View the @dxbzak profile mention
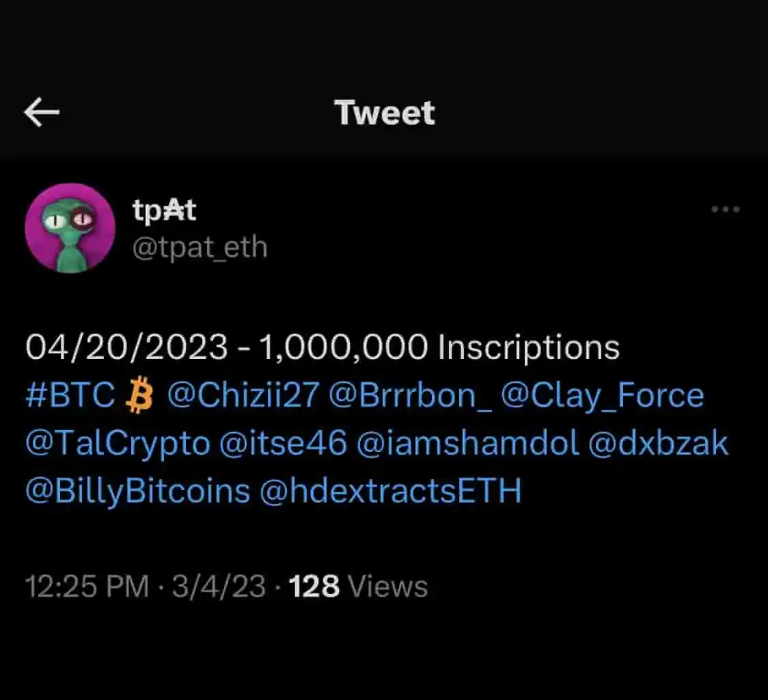 point(658,444)
